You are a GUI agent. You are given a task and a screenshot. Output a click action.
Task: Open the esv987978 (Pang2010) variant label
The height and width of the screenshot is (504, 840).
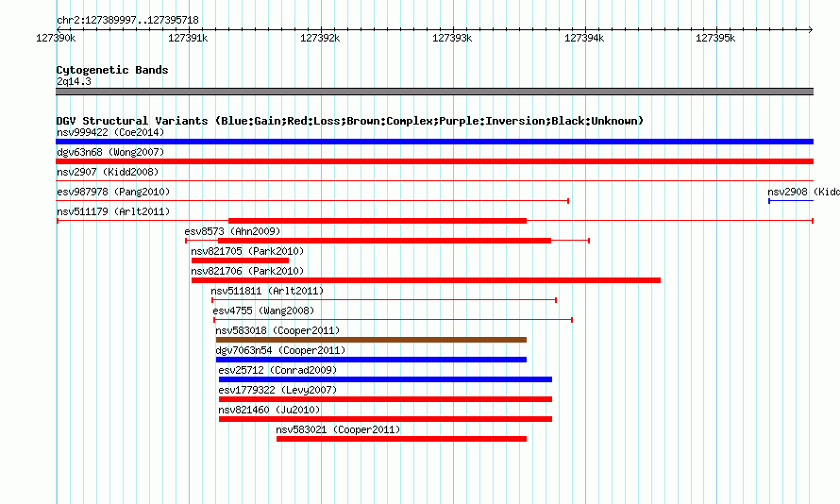pos(113,192)
